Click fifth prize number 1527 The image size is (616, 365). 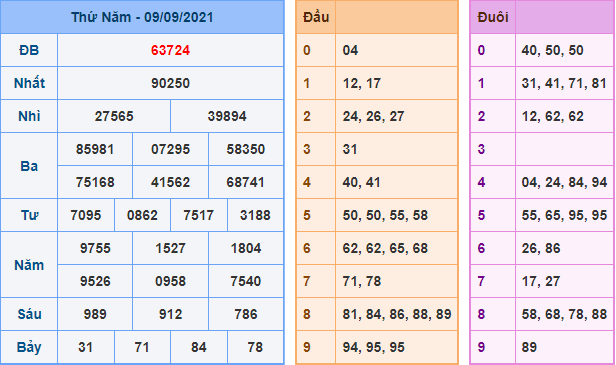tap(170, 248)
